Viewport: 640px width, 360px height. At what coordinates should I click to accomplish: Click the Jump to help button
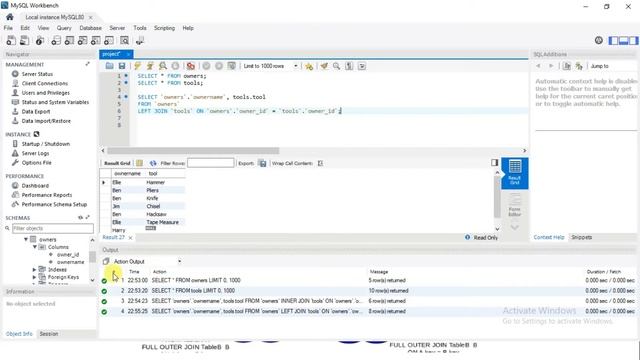600,66
